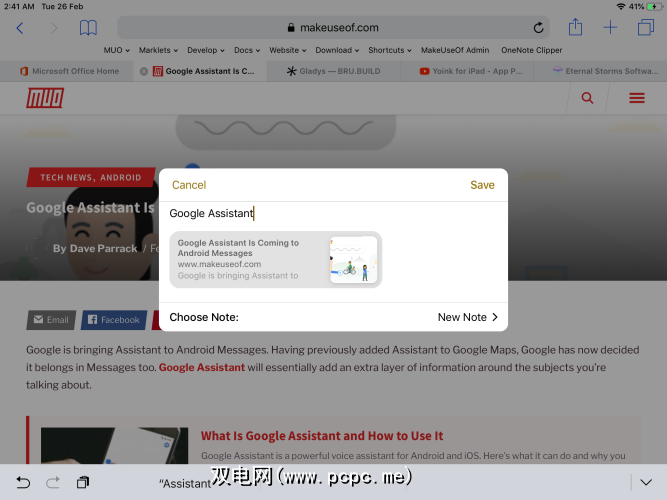Tap the battery indicator in the status bar

(x=653, y=6)
